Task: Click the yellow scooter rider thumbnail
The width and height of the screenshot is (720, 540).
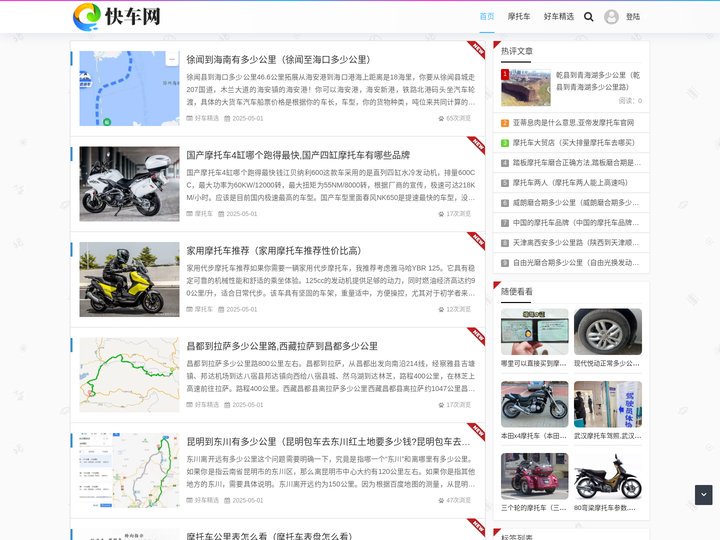Action: click(x=129, y=279)
